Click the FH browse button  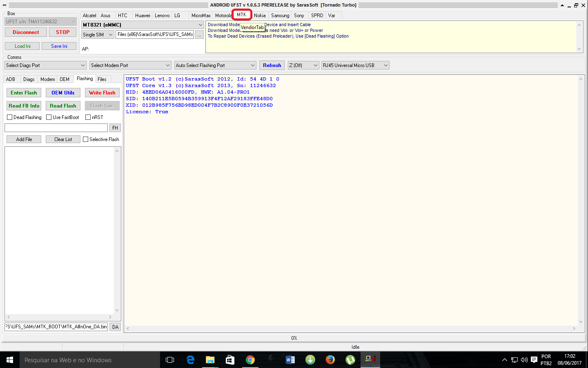tap(115, 128)
